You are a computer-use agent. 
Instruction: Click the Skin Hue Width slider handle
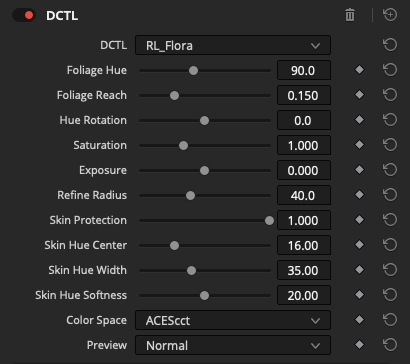191,271
